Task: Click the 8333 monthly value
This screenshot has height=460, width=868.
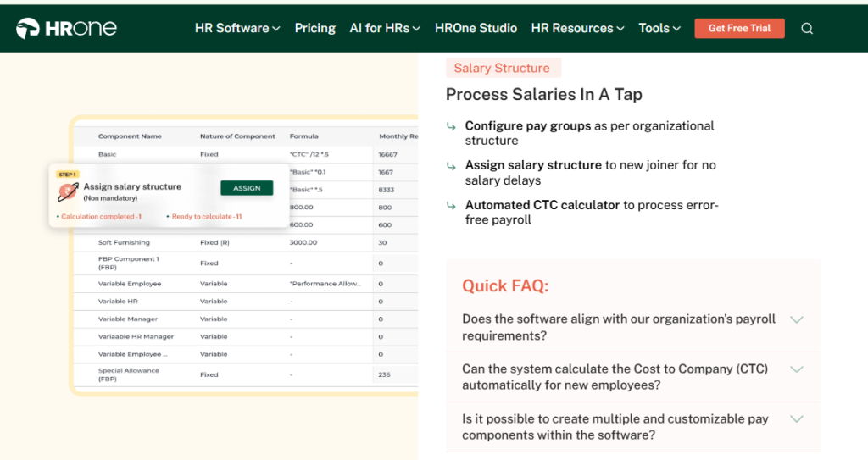Action: 386,189
